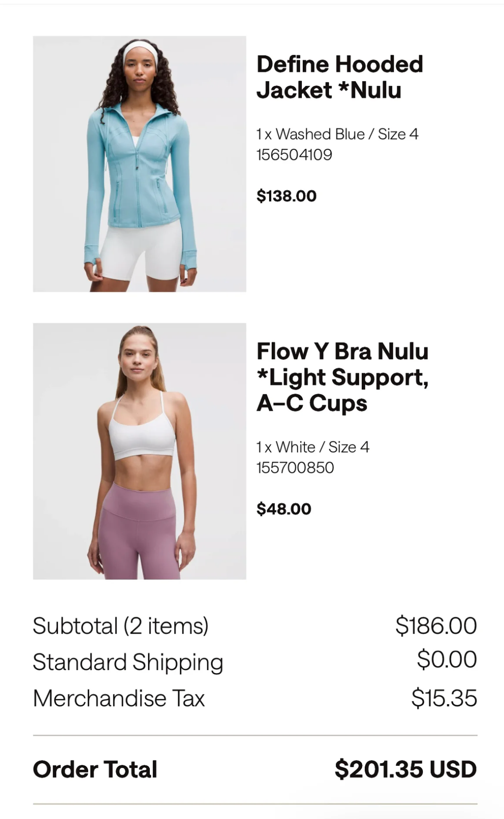The image size is (504, 819).
Task: Open the Define Hooded Jacket product image
Action: tap(140, 164)
